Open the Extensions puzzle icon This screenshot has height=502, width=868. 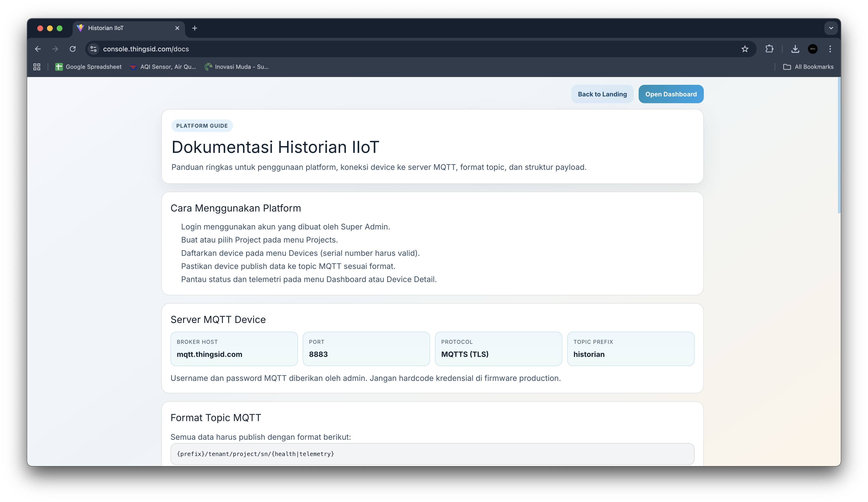pos(769,49)
